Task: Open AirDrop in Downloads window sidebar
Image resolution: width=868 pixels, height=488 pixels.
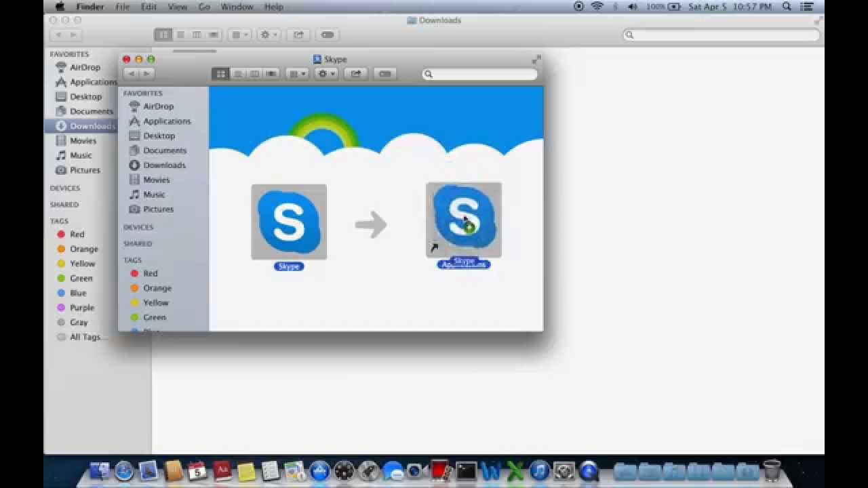Action: 78,67
